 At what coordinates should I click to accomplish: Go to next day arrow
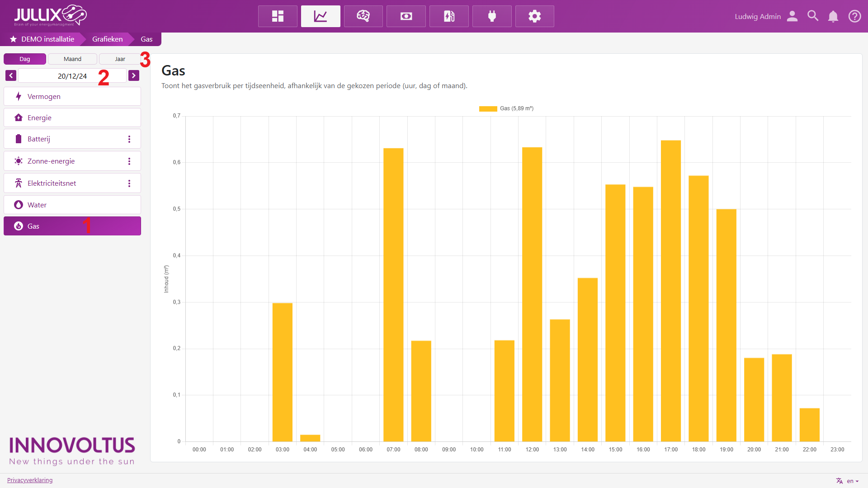tap(133, 75)
